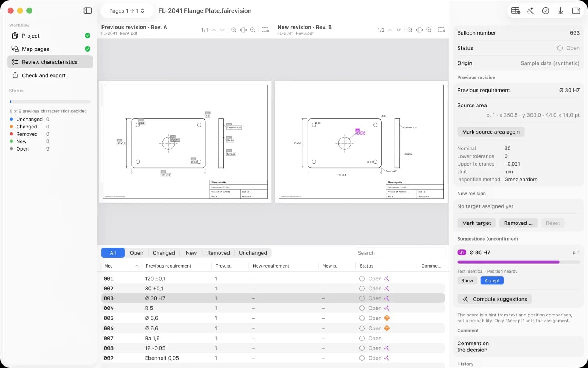The image size is (588, 368).
Task: Open the Check and export workflow step
Action: click(x=50, y=75)
